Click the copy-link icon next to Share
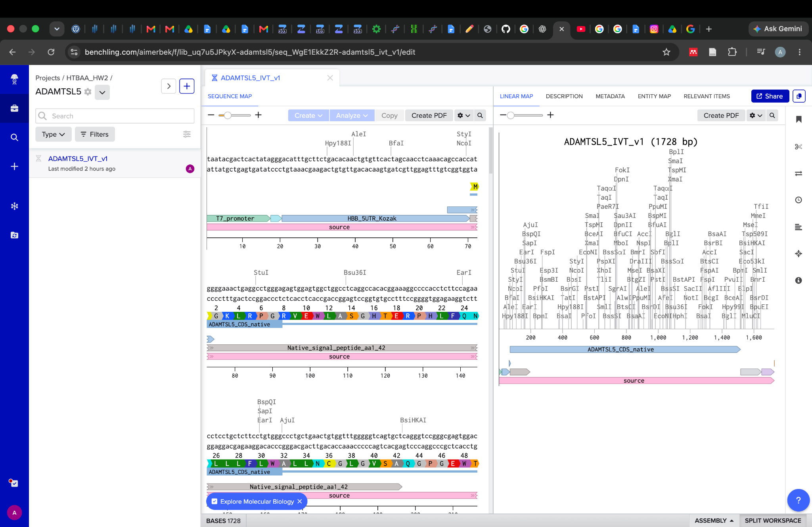Image resolution: width=812 pixels, height=527 pixels. (x=799, y=96)
